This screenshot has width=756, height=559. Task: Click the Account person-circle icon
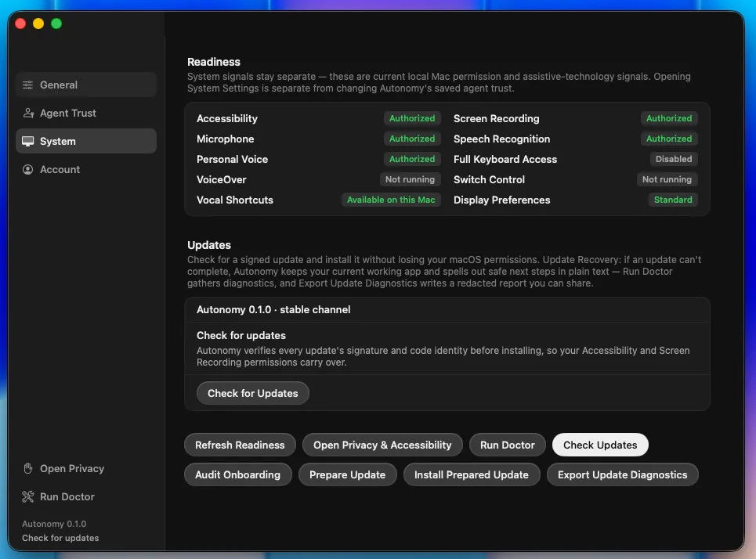pyautogui.click(x=28, y=170)
